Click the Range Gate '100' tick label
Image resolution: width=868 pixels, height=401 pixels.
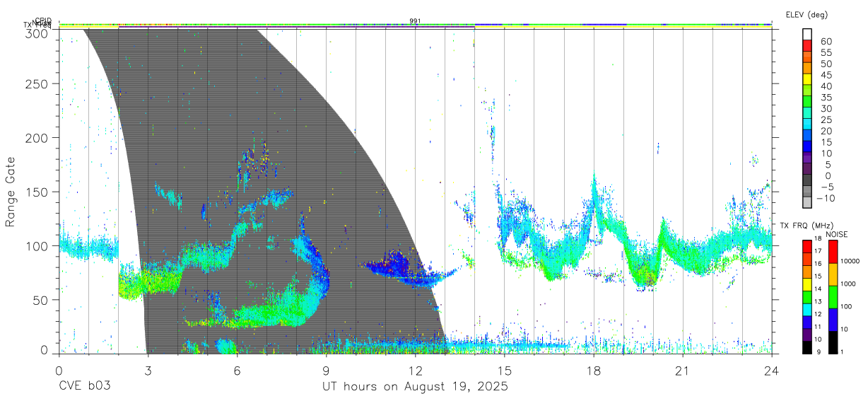[x=38, y=245]
